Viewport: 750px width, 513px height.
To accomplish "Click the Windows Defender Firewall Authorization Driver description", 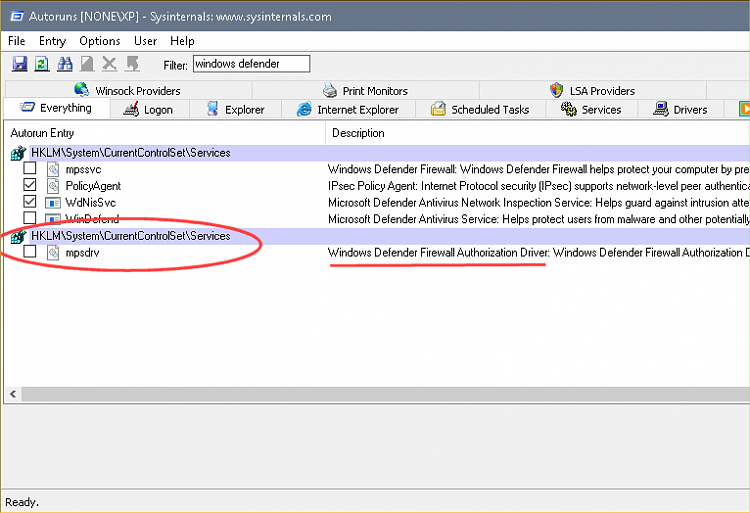I will 539,252.
